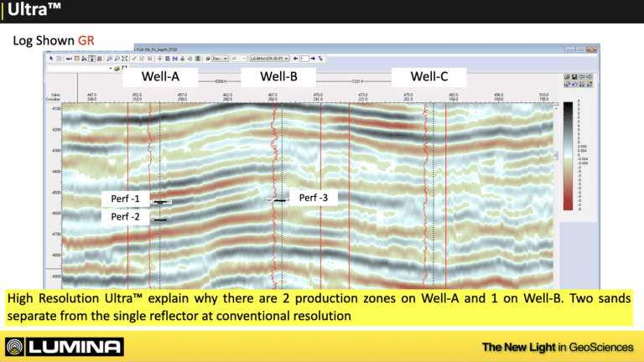The width and height of the screenshot is (644, 362).
Task: Click the rainbow bar with up arrow
Action: 589,85
